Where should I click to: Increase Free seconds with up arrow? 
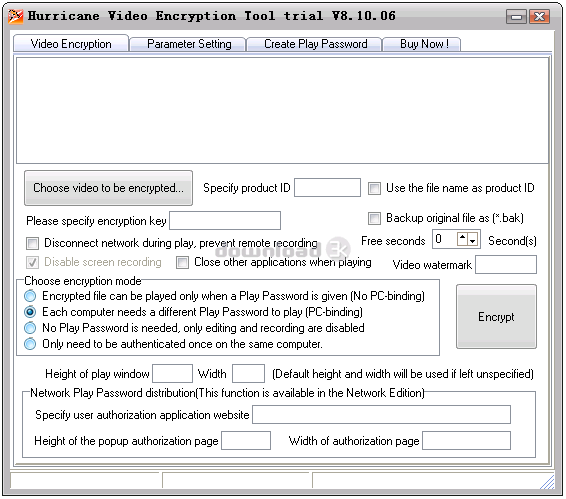point(462,239)
